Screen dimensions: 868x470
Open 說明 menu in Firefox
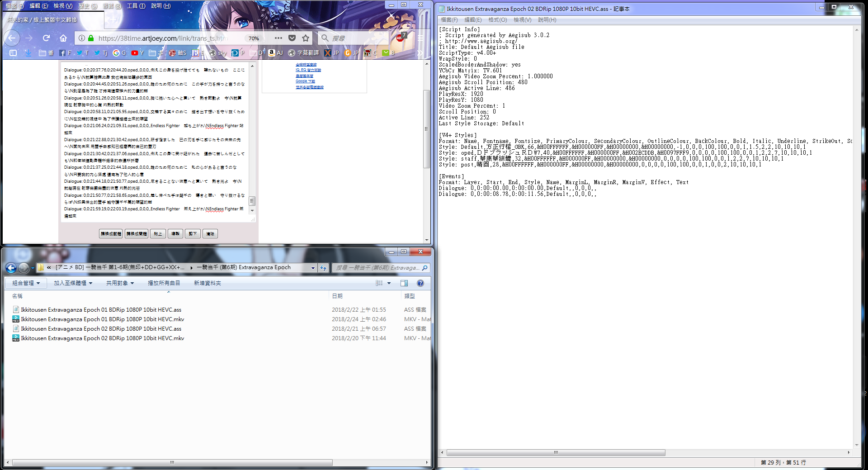[x=160, y=5]
